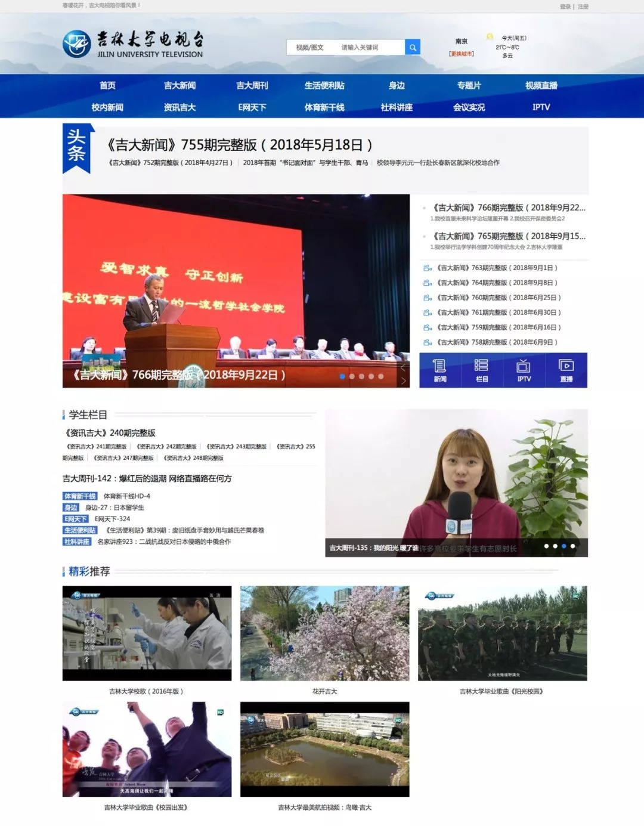Select the third dot on student column carousel

point(564,545)
